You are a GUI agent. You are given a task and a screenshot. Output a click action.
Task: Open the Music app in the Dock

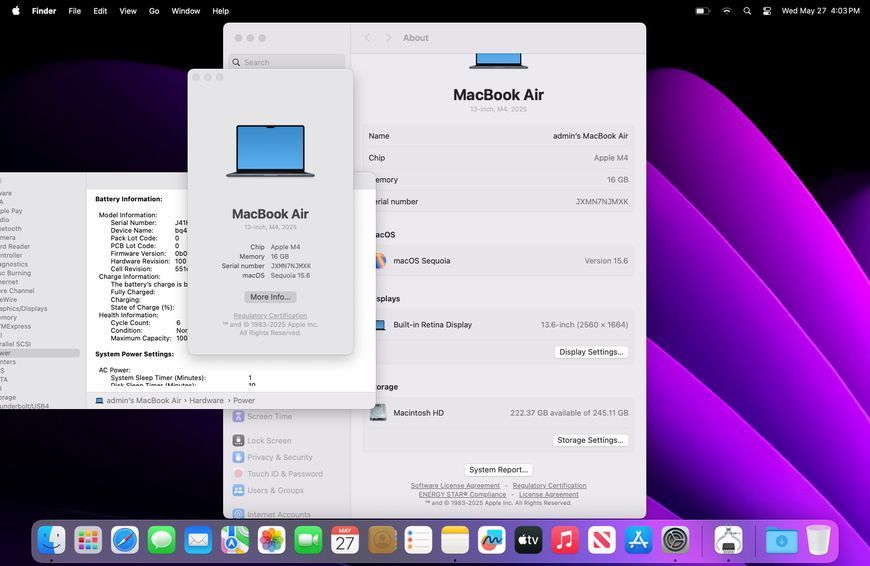(x=565, y=539)
